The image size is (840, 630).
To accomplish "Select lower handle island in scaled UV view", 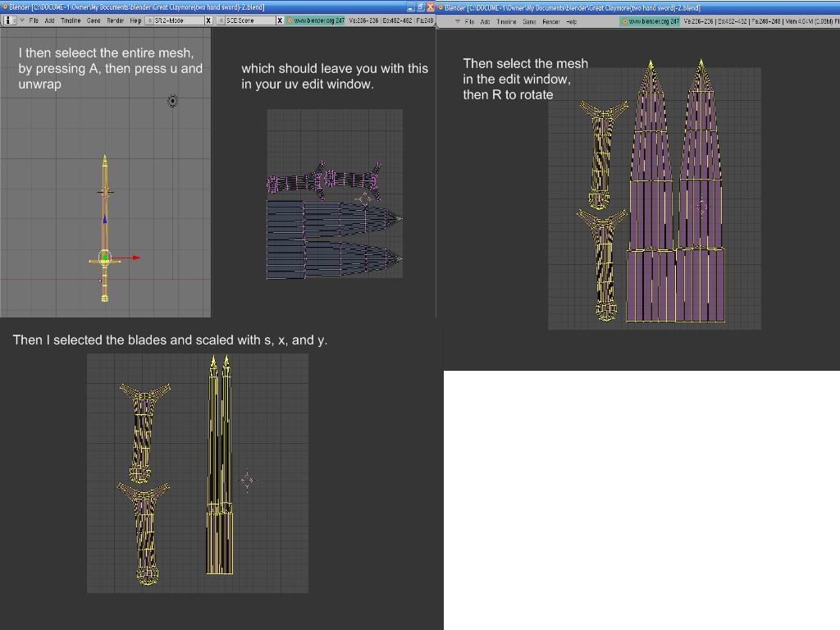I will pos(144,533).
